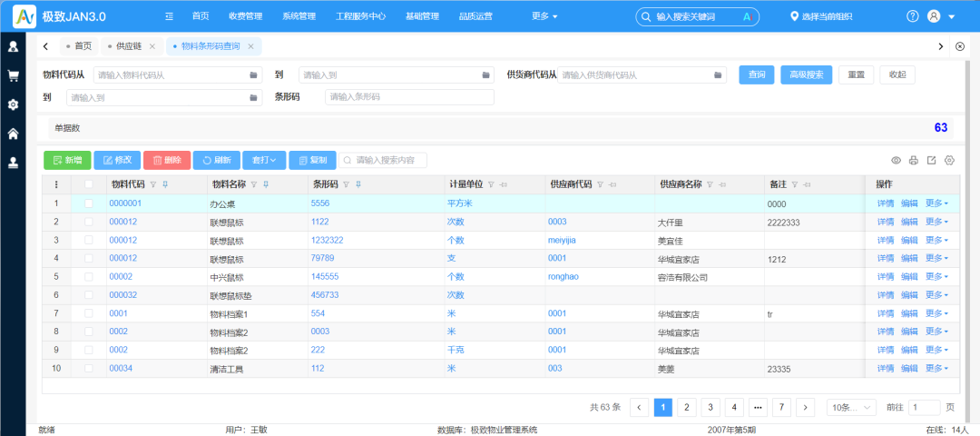Click the red 删除 button

pyautogui.click(x=167, y=160)
